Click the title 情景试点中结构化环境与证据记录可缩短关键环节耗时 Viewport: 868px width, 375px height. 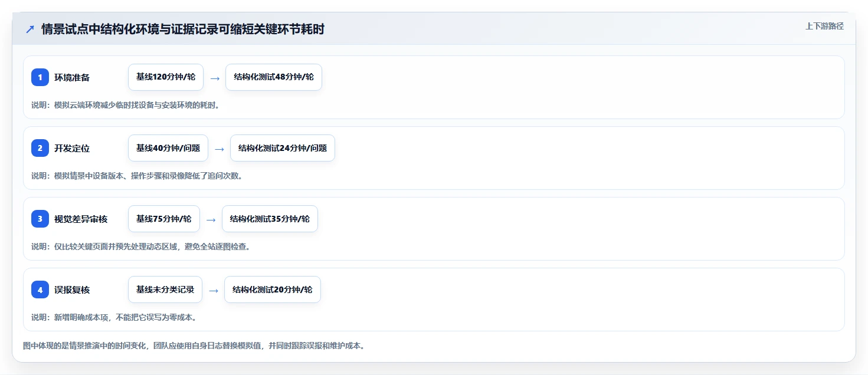(x=183, y=29)
